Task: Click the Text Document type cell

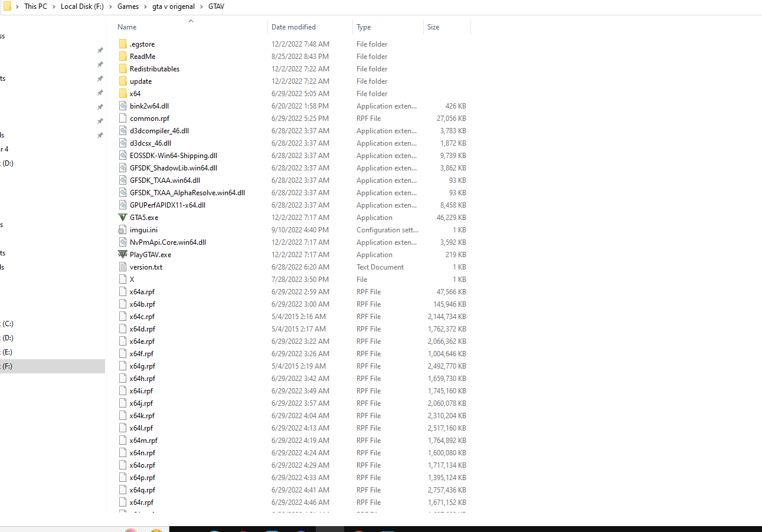Action: coord(380,267)
